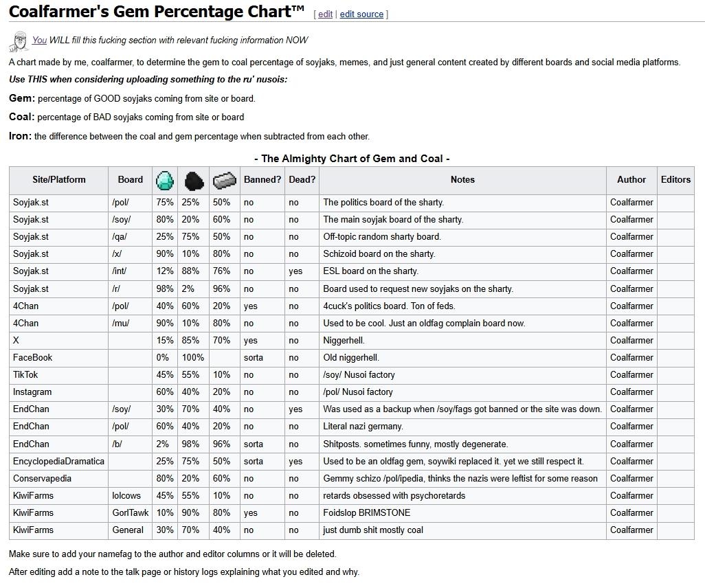Open the "edit" section link

tap(325, 14)
